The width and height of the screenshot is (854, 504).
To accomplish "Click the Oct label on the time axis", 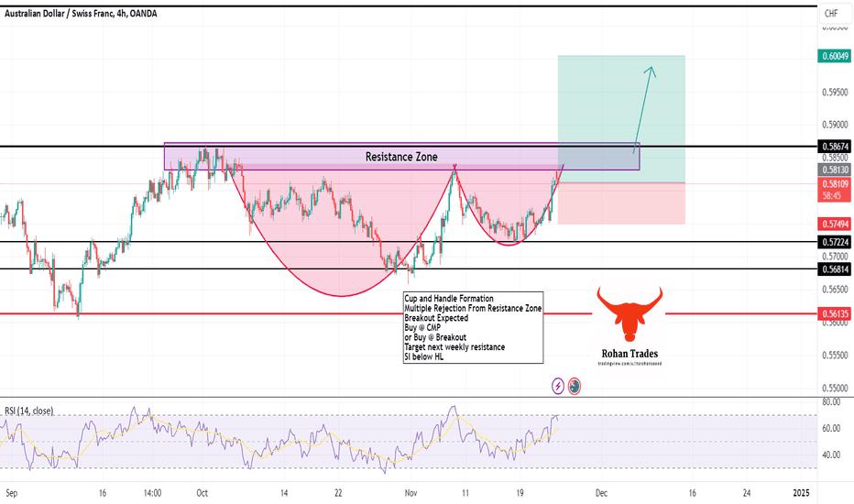I will pyautogui.click(x=203, y=493).
